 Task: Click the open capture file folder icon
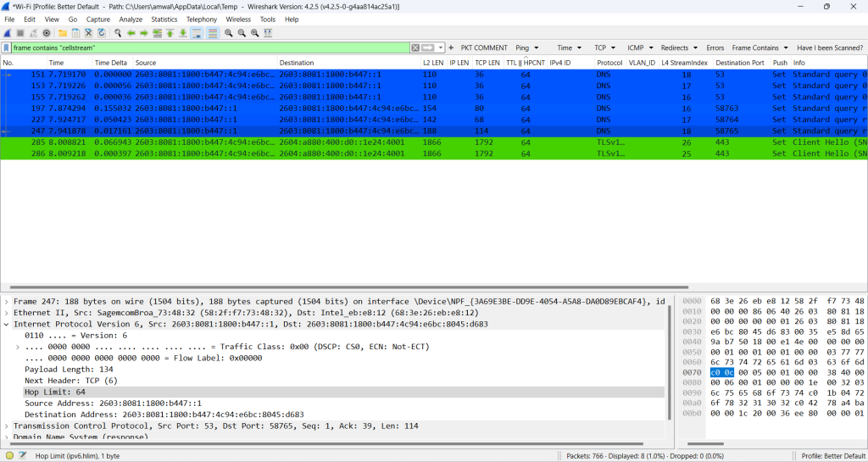pyautogui.click(x=63, y=33)
